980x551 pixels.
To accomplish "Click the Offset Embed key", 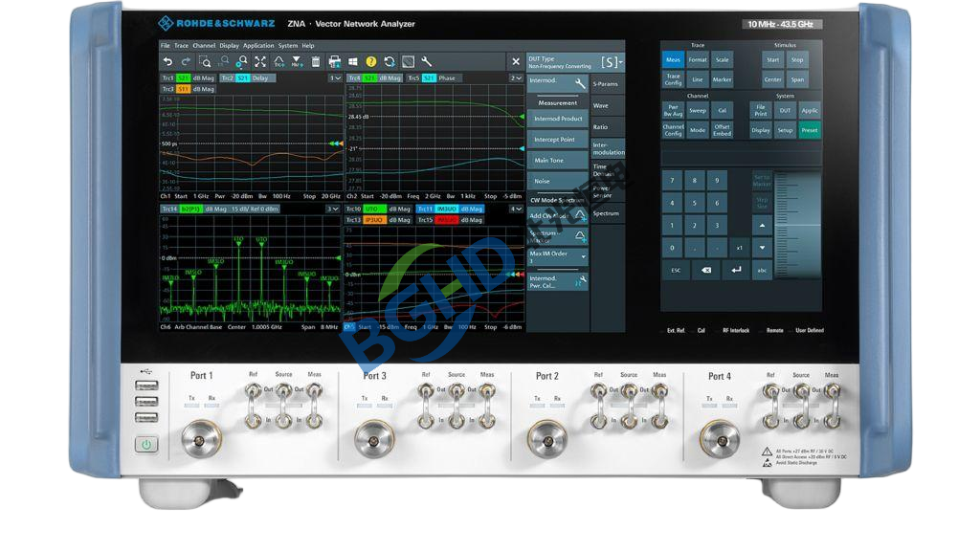I will [x=723, y=130].
